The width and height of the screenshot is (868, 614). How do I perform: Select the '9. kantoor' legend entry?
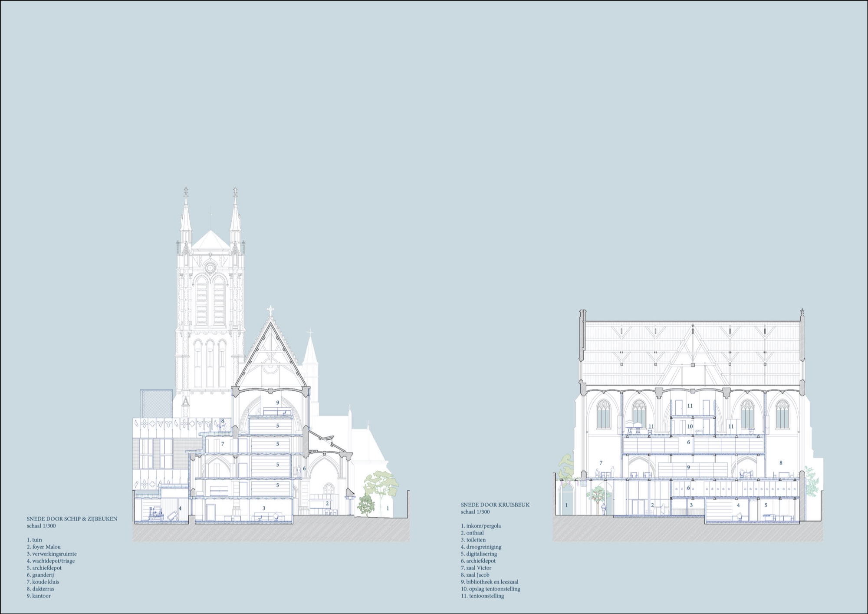coord(39,596)
